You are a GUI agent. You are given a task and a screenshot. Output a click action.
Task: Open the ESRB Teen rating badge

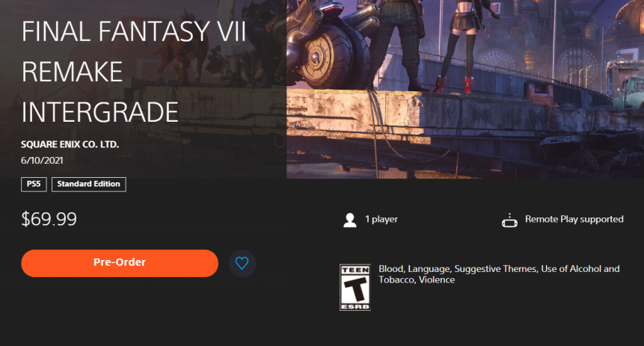[x=355, y=287]
